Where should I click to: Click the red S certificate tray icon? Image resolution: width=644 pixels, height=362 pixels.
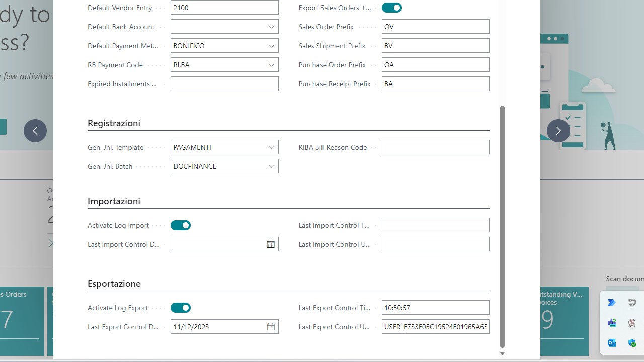pyautogui.click(x=632, y=323)
